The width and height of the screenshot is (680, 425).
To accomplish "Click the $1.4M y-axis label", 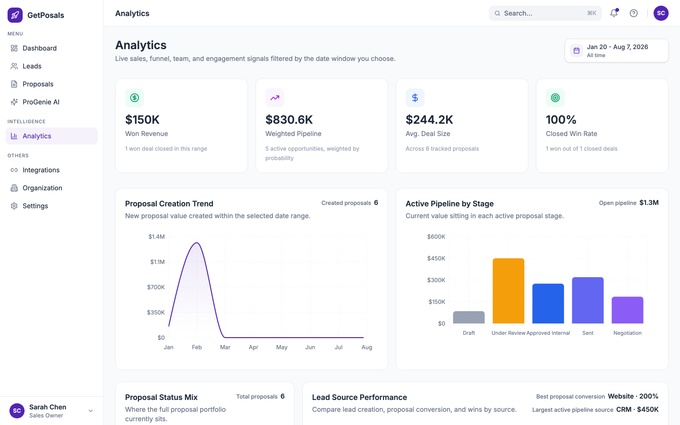I will [157, 237].
